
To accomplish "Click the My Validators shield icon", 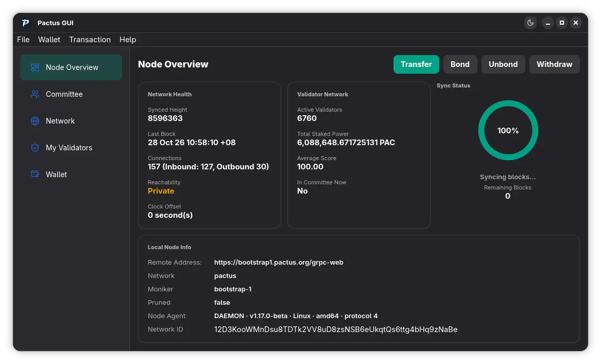I will (35, 148).
